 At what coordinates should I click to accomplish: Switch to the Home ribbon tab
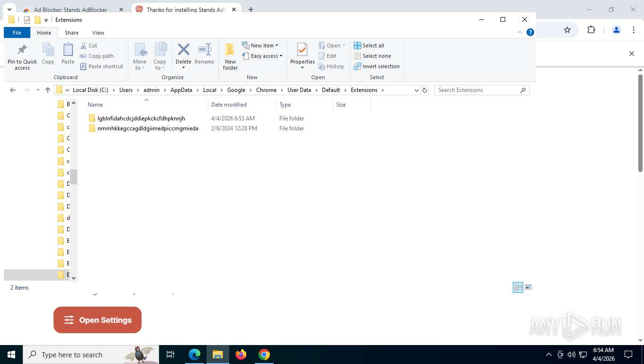click(x=44, y=33)
